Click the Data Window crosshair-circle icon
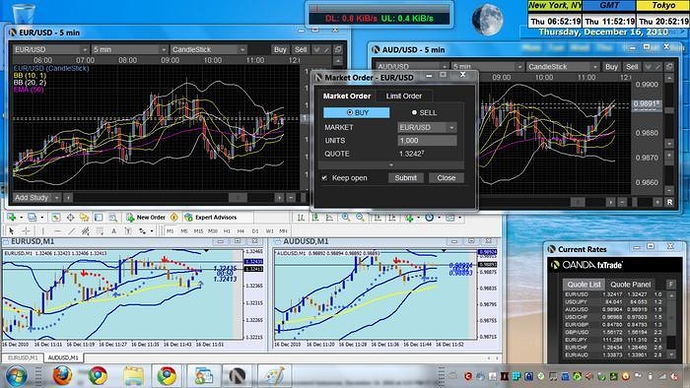The height and width of the screenshot is (388, 690). click(x=70, y=217)
